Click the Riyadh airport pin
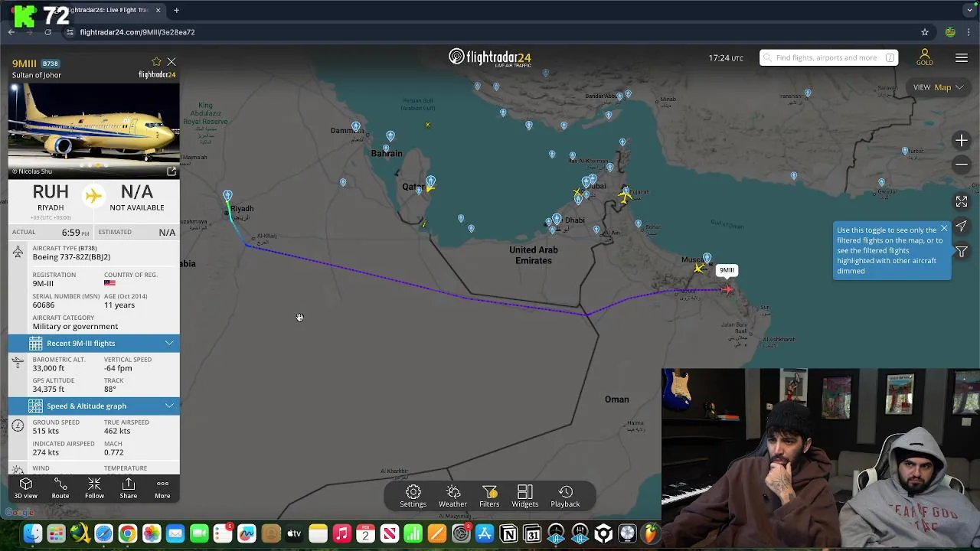 (227, 196)
